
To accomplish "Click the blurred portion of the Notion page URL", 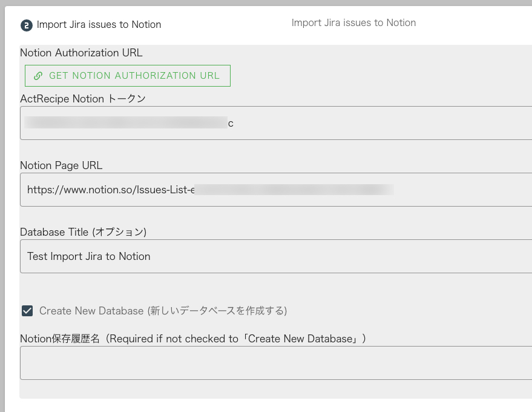I will point(294,190).
